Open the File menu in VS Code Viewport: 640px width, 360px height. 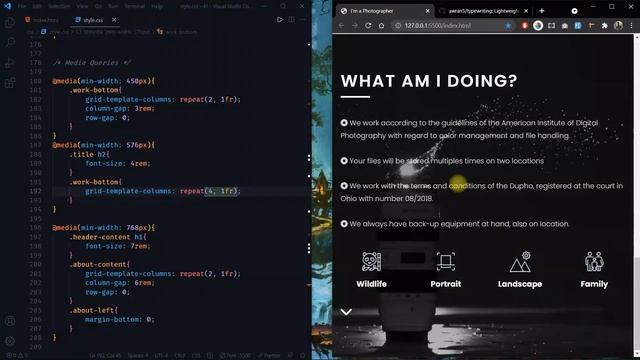point(22,6)
